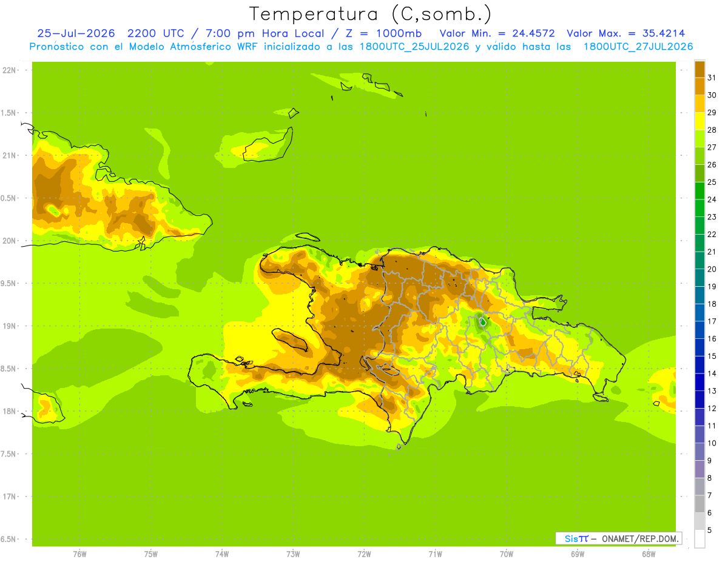Image resolution: width=728 pixels, height=562 pixels.
Task: Click the SisTT – ONAMET/REP.DOM. watermark label
Action: [618, 538]
